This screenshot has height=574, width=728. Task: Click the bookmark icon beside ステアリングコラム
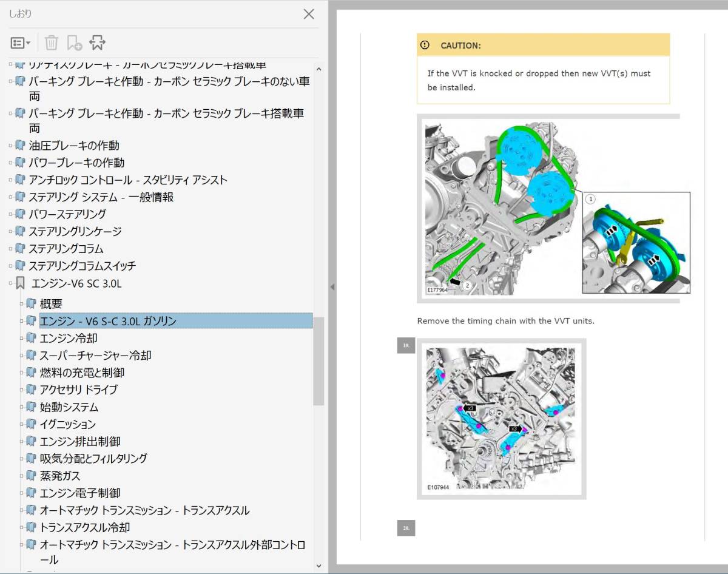point(20,249)
